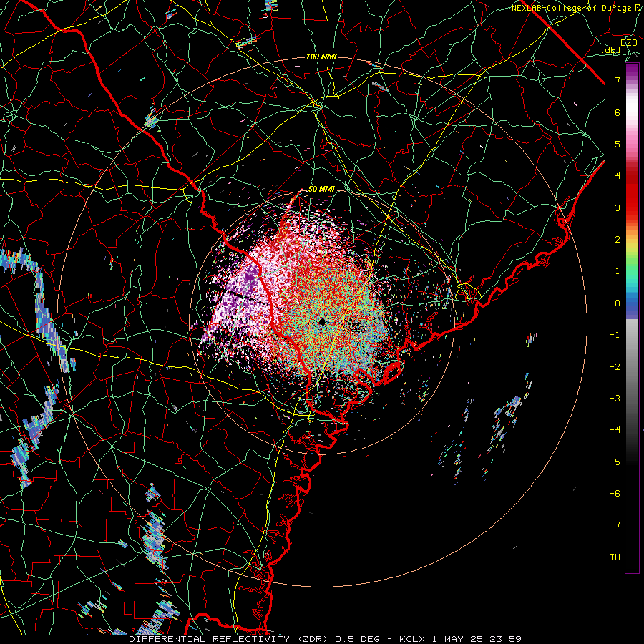Click the -7 value on the color scale
This screenshot has height=644, width=644.
[x=615, y=525]
